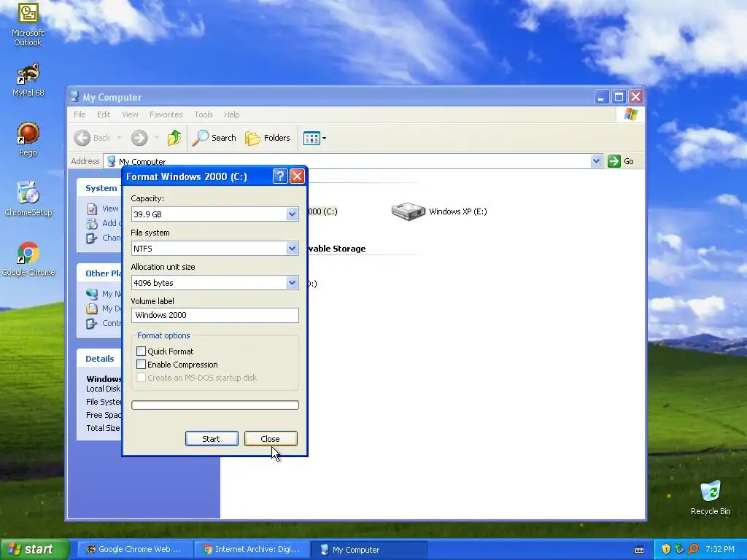The height and width of the screenshot is (560, 747).
Task: Click the Details panel header
Action: 99,359
